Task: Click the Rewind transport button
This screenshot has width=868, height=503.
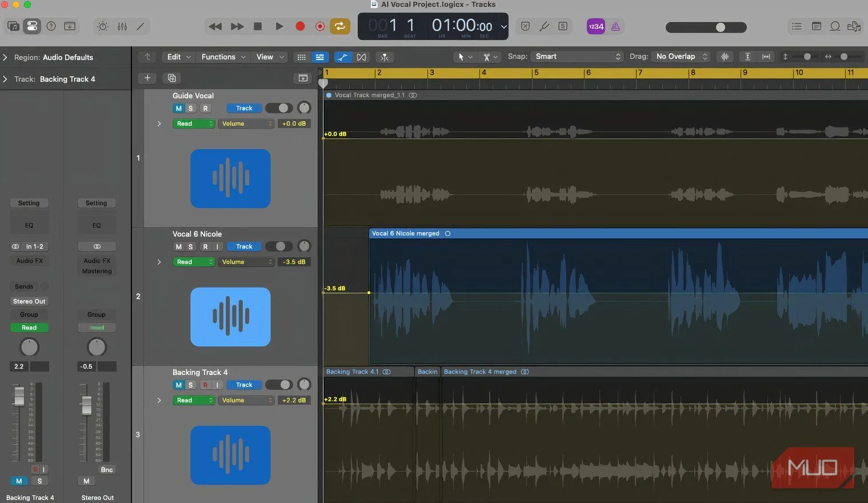Action: (x=215, y=26)
